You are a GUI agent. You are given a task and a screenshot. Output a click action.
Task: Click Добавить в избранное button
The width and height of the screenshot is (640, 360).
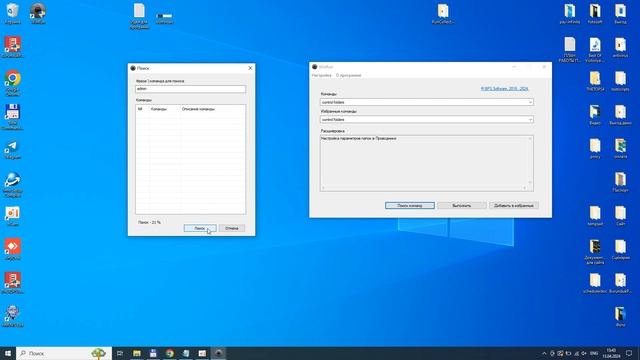(x=513, y=205)
